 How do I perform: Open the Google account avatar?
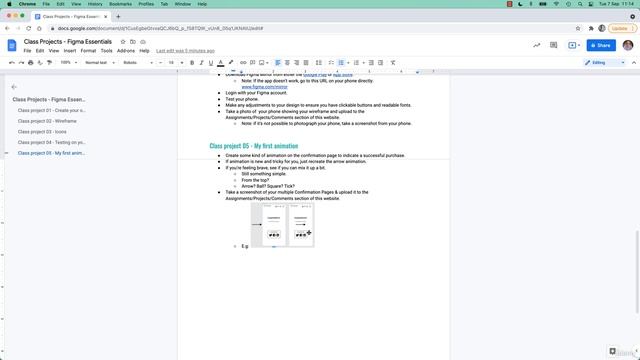[x=628, y=45]
